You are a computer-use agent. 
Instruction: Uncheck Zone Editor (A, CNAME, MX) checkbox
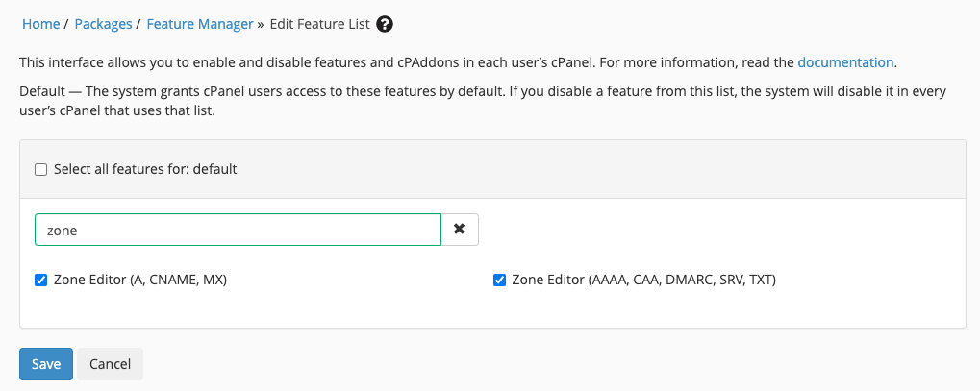(x=41, y=281)
